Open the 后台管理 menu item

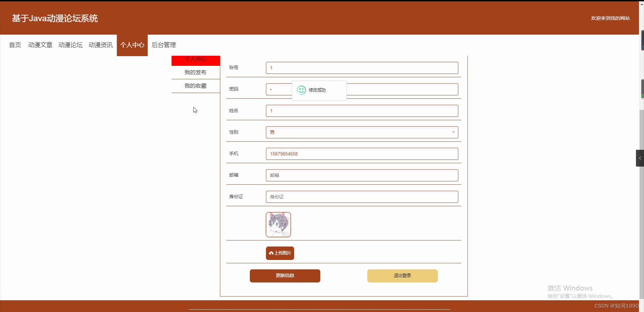(x=164, y=45)
